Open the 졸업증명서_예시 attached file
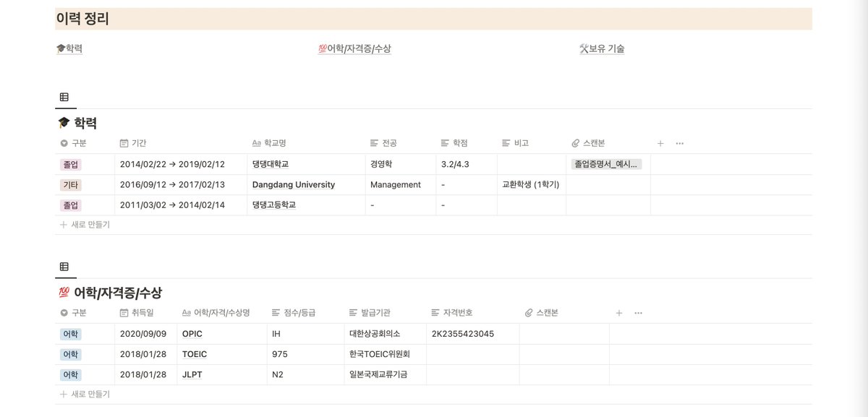The image size is (868, 417). [606, 164]
